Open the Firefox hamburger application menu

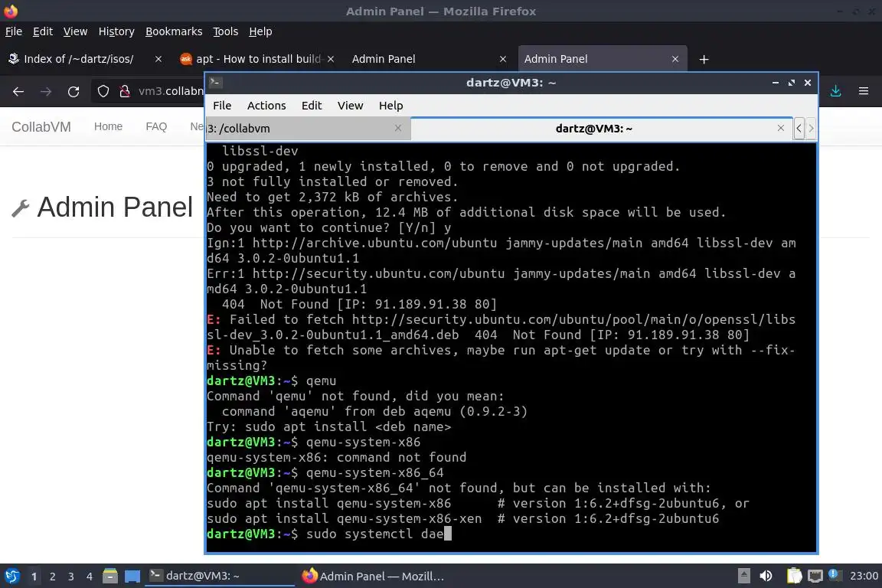point(864,90)
